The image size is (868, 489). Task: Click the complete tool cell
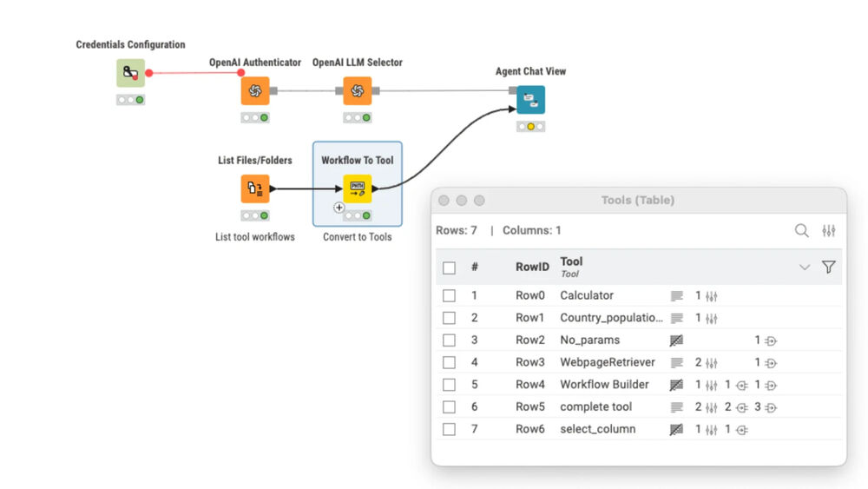coord(596,407)
